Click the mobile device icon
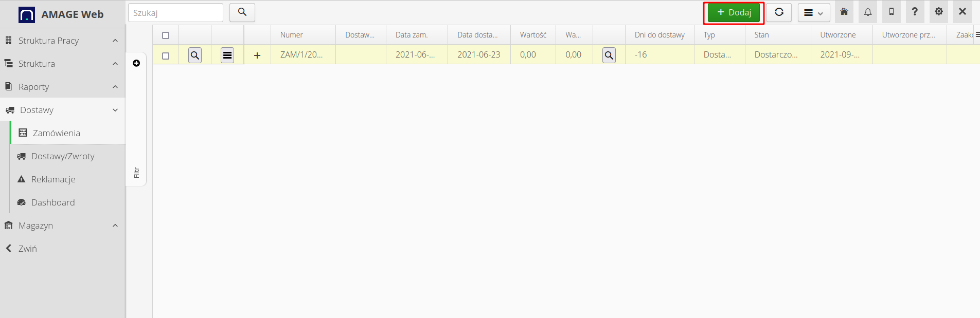This screenshot has height=318, width=980. (892, 12)
